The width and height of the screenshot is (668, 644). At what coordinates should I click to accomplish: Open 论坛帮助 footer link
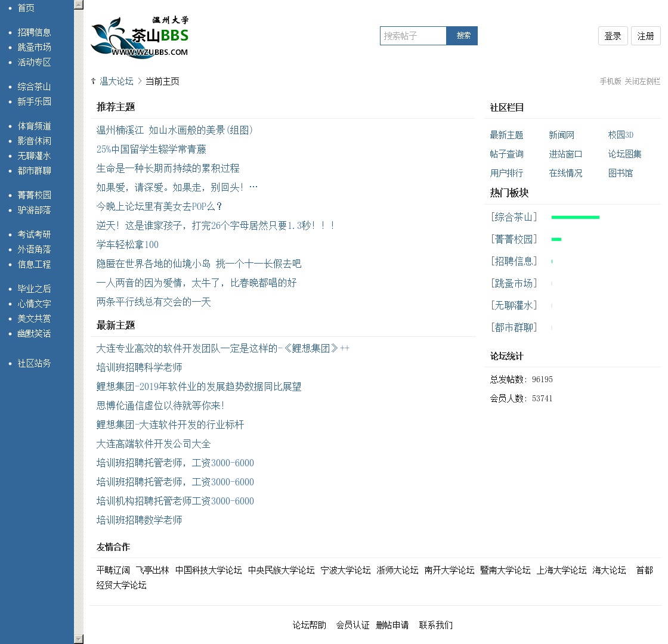coord(310,626)
